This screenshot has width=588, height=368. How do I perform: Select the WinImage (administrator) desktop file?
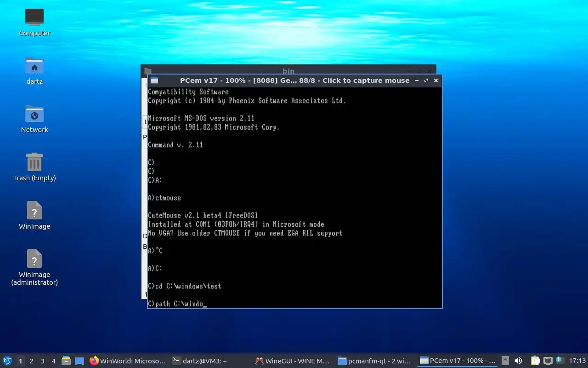coord(34,267)
